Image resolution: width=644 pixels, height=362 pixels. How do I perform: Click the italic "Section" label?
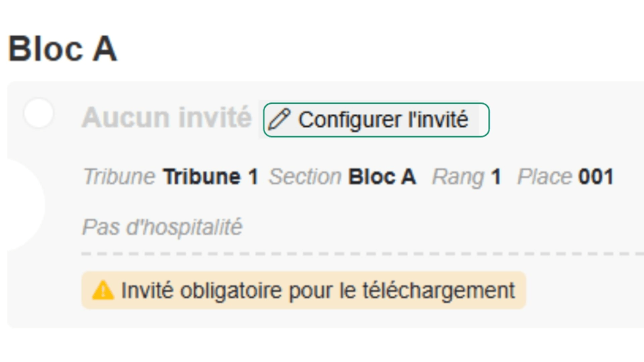tap(305, 177)
